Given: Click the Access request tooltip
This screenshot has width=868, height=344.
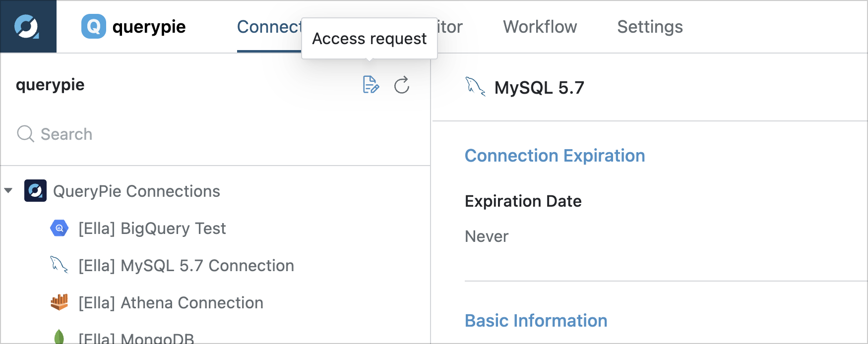Looking at the screenshot, I should [x=370, y=39].
